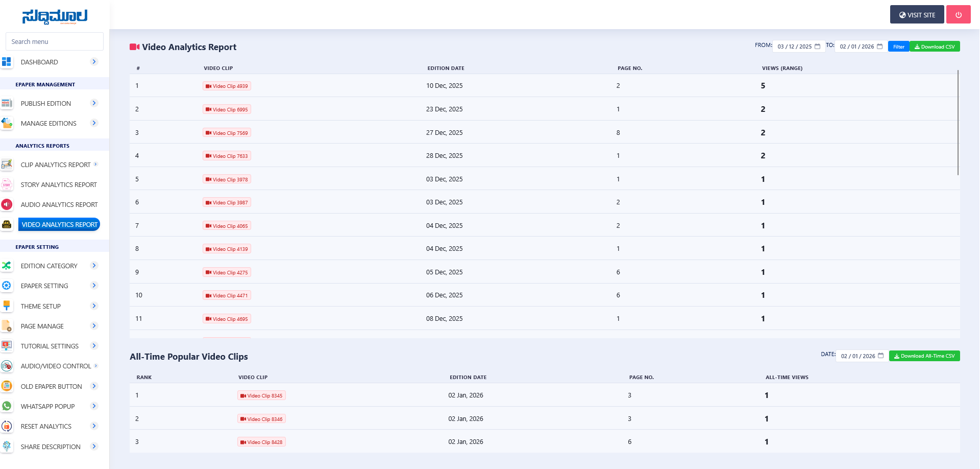Open the Audio Analytics Report speaker icon
The image size is (980, 469).
click(x=7, y=204)
